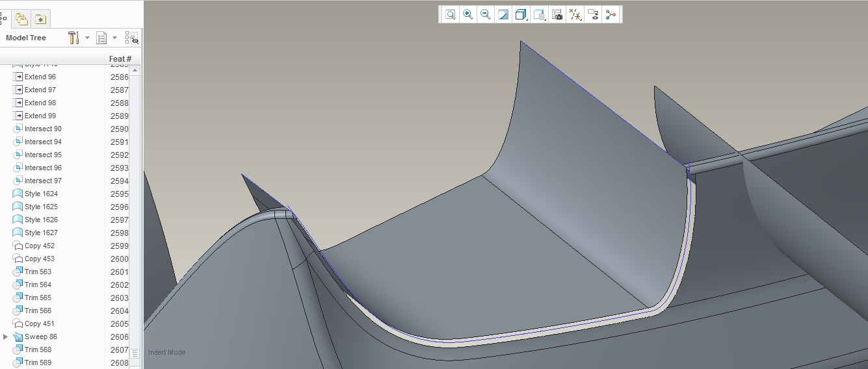
Task: Expand the Sweep 86 feature node
Action: click(x=6, y=337)
